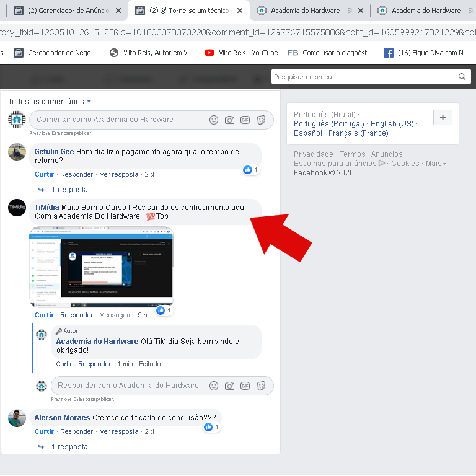
Task: Switch to third tab Academia do Hardware
Action: pyautogui.click(x=310, y=11)
